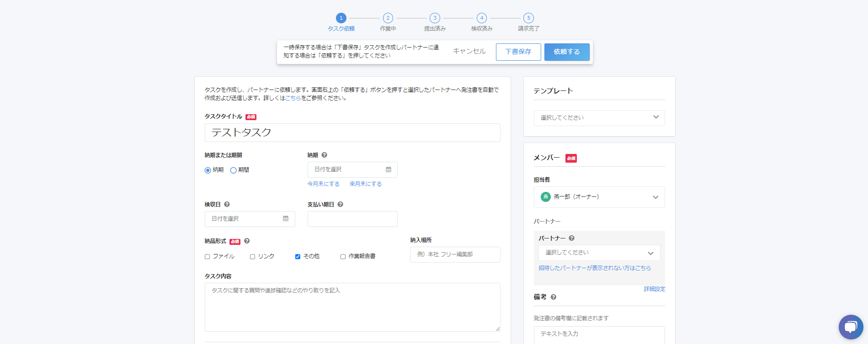Open the 詳細設定 link
The width and height of the screenshot is (868, 344).
point(655,289)
